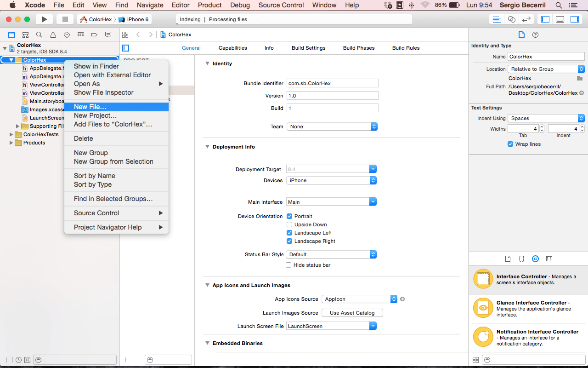Toggle the debug area pane
This screenshot has width=588, height=368.
point(560,19)
